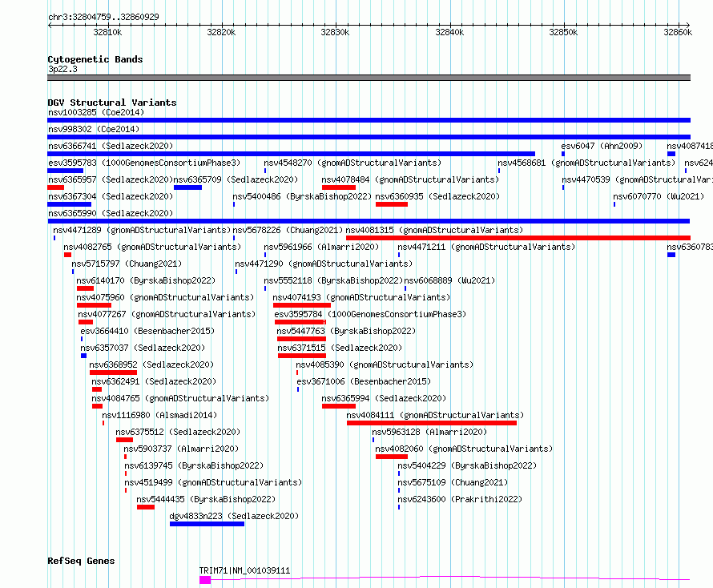Open dgv4833n223 (Sedlazeck2020) label
This screenshot has height=588, width=713.
click(234, 516)
